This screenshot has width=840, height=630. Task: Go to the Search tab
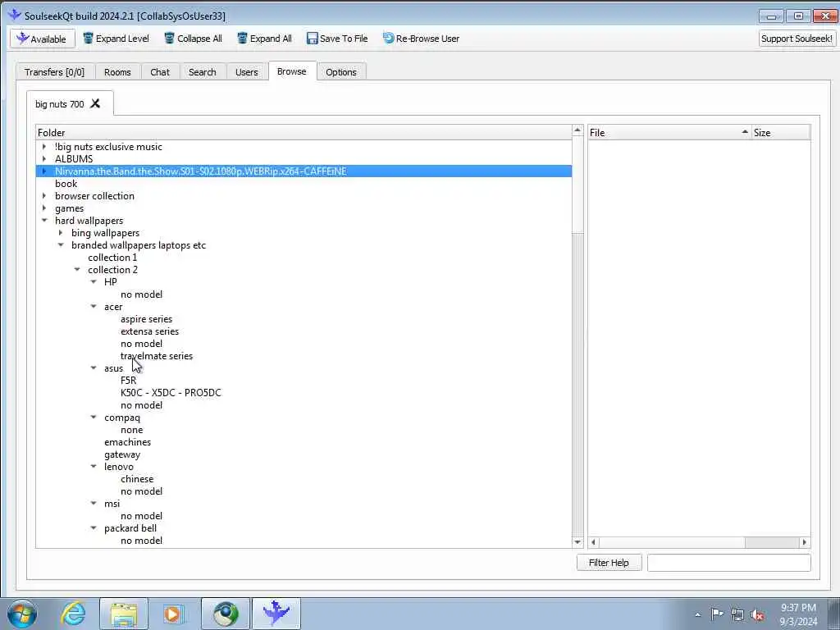click(202, 72)
